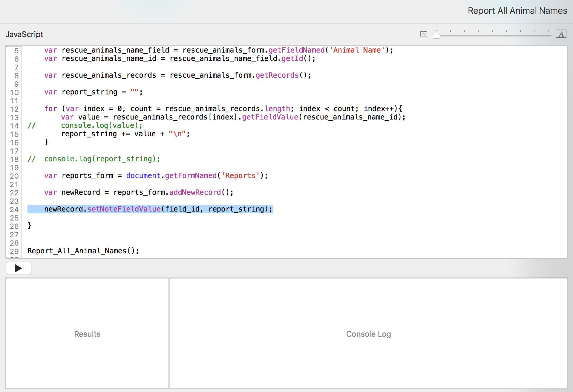Click the highlighted setNoteFieldValue line
The height and width of the screenshot is (392, 573).
[x=150, y=209]
